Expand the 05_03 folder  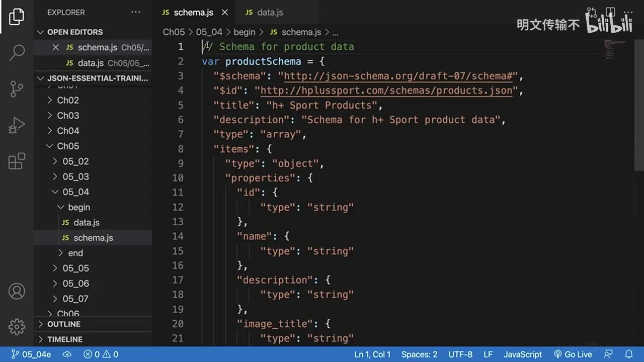[x=93, y=176]
